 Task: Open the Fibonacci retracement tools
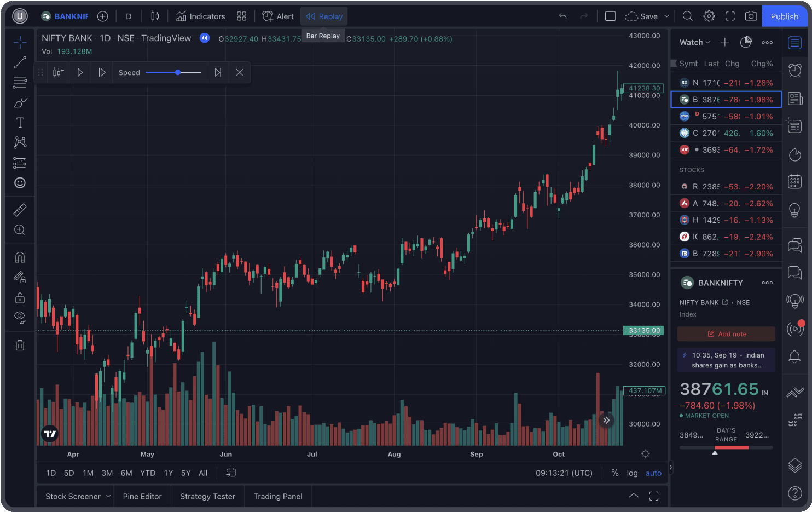pos(20,82)
